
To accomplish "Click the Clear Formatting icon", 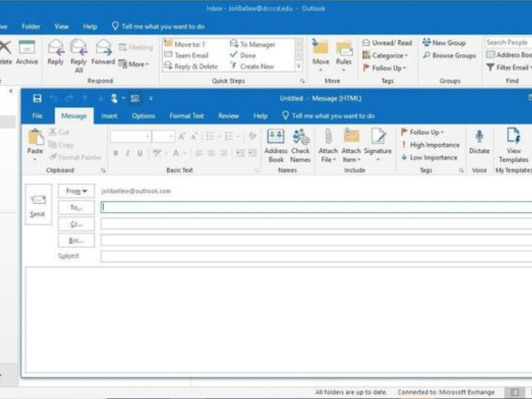I will point(252,136).
